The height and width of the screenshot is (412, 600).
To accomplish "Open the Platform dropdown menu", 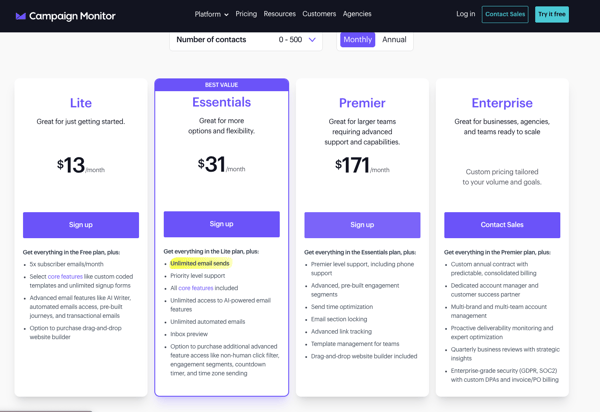I will coord(211,14).
